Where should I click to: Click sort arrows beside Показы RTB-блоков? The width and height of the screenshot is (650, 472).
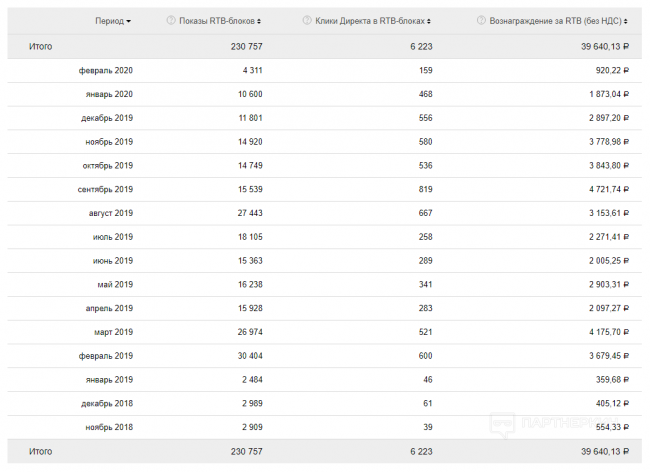[260, 21]
